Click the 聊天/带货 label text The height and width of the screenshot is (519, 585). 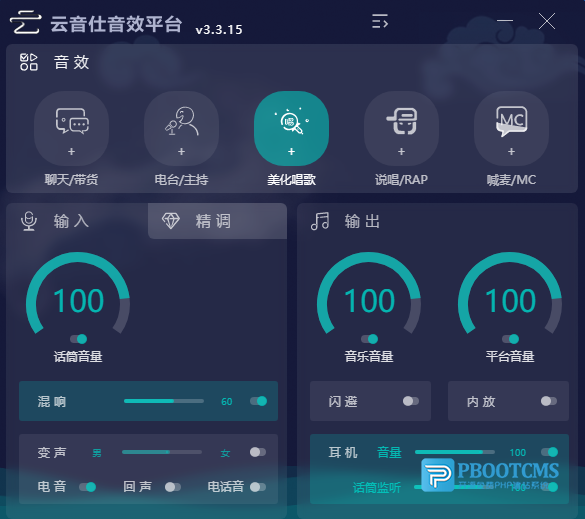tap(71, 180)
